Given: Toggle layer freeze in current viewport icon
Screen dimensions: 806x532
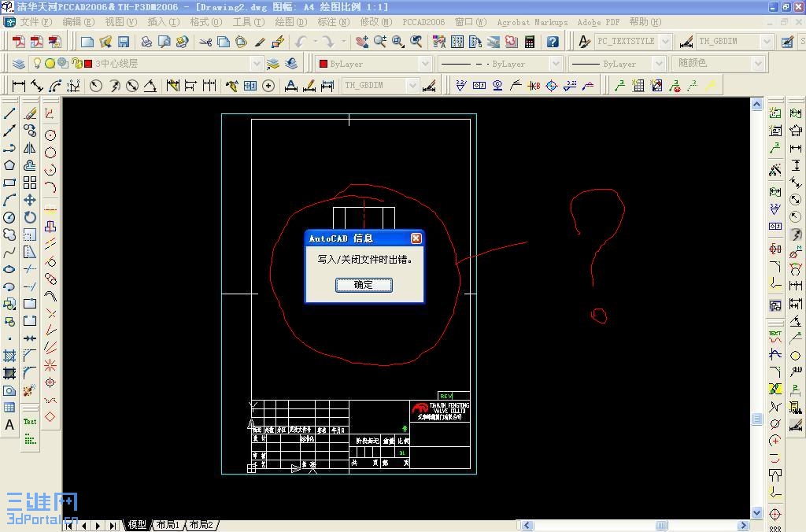Looking at the screenshot, I should point(63,63).
